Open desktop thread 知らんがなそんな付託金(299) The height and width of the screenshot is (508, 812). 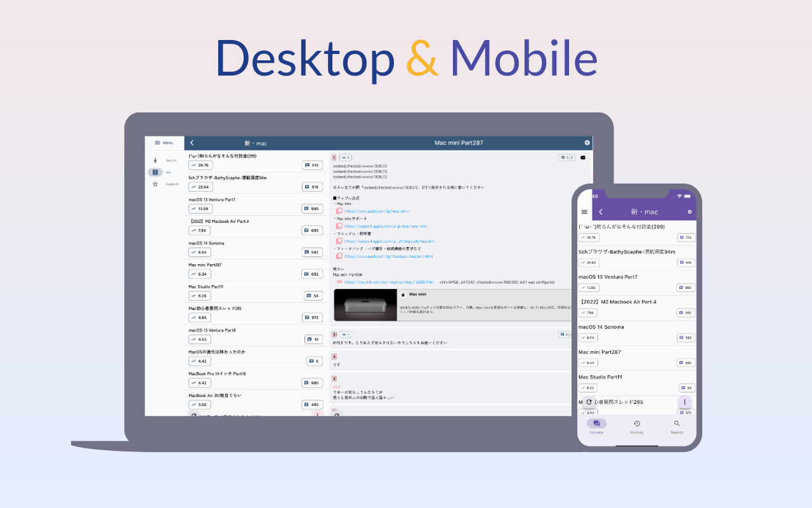[223, 156]
